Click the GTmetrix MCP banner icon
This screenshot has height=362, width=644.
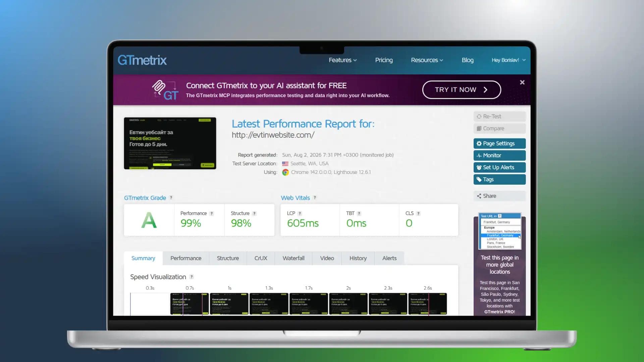(x=165, y=90)
